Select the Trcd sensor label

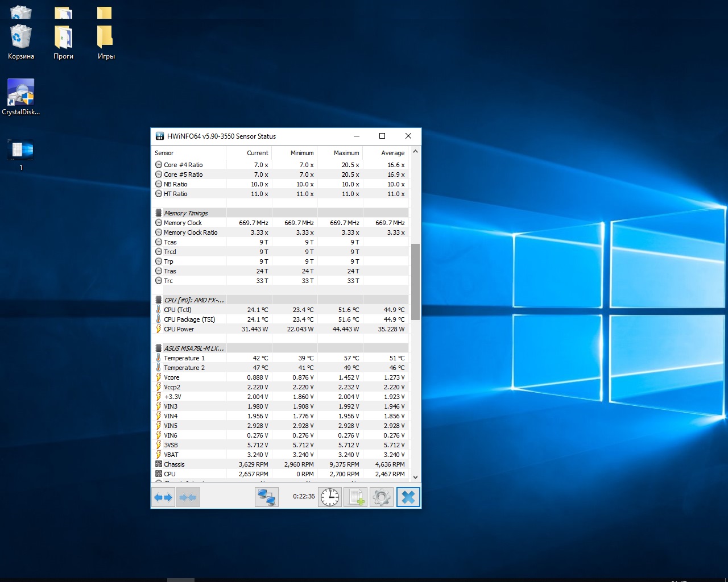tap(170, 252)
